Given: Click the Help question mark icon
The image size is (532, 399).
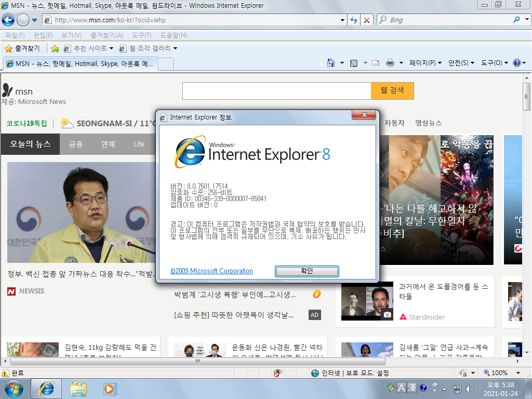Looking at the screenshot, I should [517, 63].
